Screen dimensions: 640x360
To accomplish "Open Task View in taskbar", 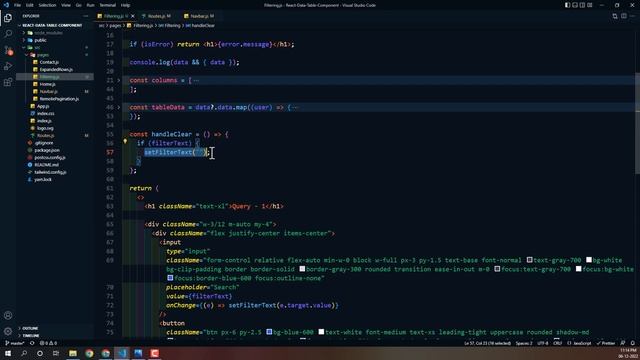I will pos(56,353).
